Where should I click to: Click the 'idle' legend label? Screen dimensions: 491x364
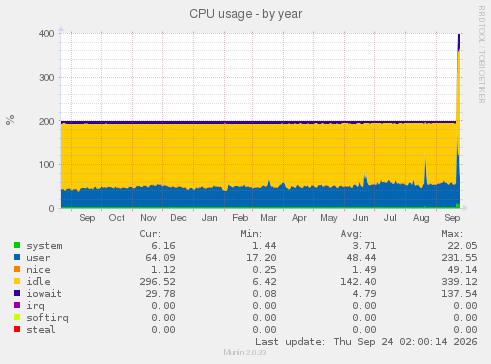click(38, 282)
